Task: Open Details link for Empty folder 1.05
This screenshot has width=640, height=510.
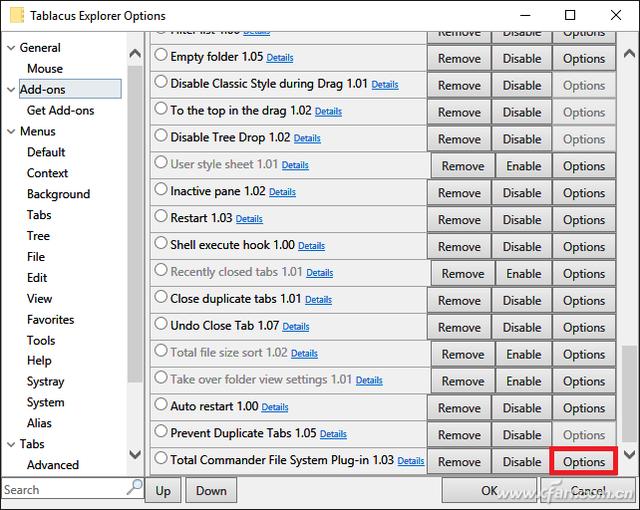Action: tap(280, 58)
